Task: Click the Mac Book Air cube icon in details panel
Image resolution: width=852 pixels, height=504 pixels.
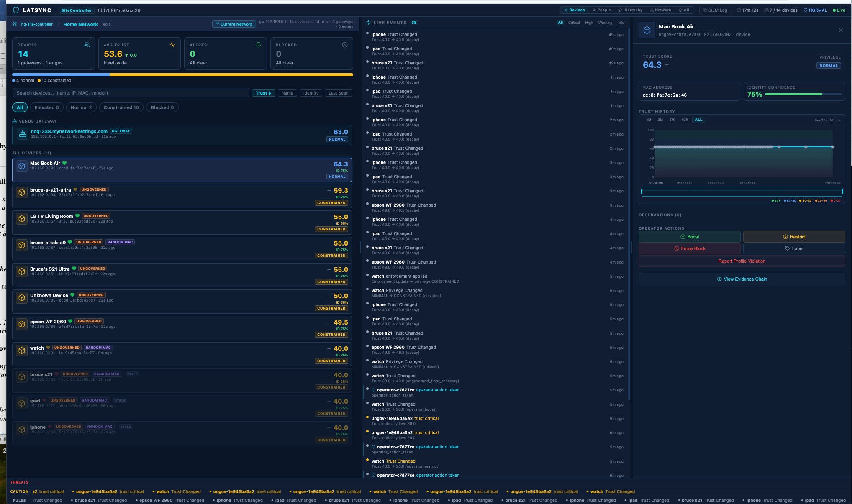Action: pos(647,30)
